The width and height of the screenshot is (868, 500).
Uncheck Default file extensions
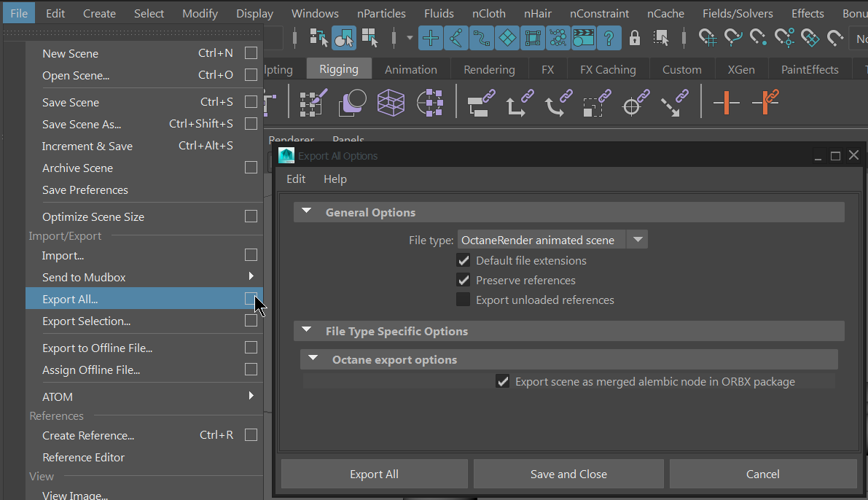[464, 260]
